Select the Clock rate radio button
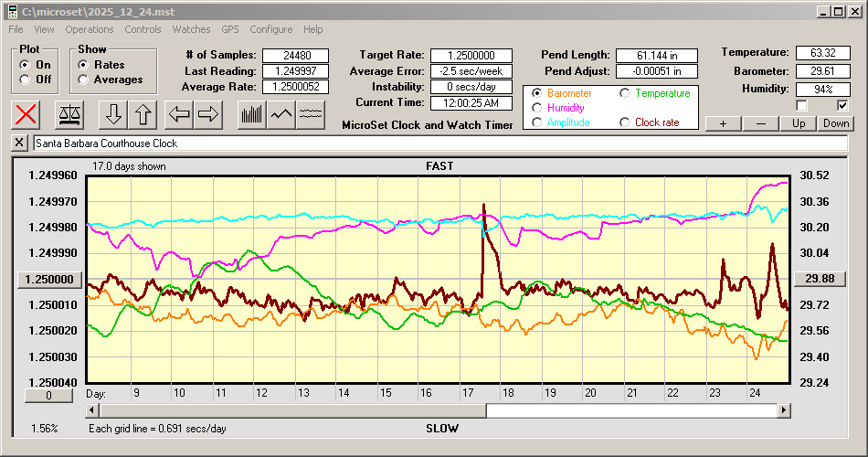Viewport: 868px width, 457px height. [625, 122]
